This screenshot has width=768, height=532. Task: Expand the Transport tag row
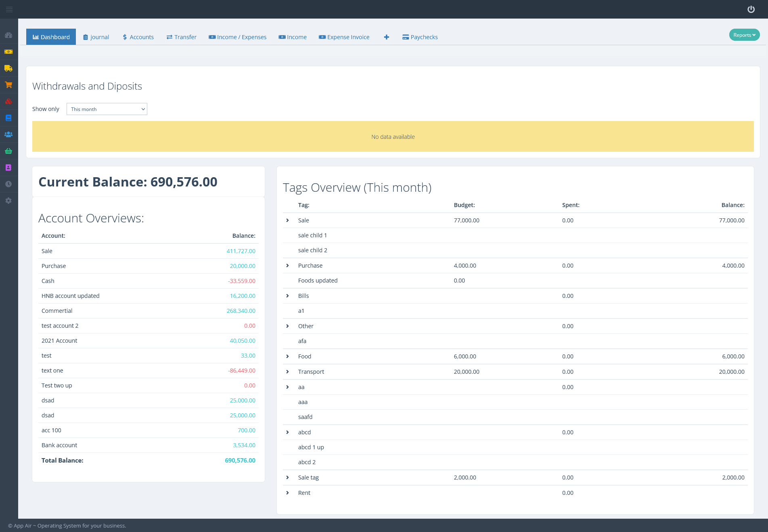click(287, 372)
